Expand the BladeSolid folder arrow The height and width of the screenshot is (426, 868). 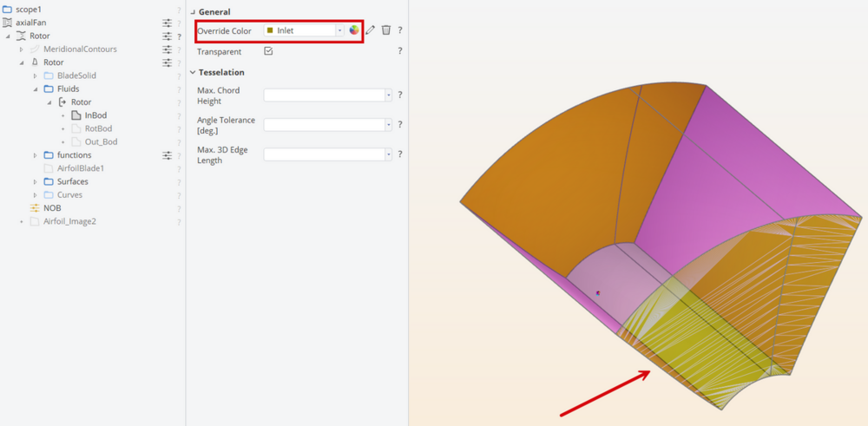(36, 75)
